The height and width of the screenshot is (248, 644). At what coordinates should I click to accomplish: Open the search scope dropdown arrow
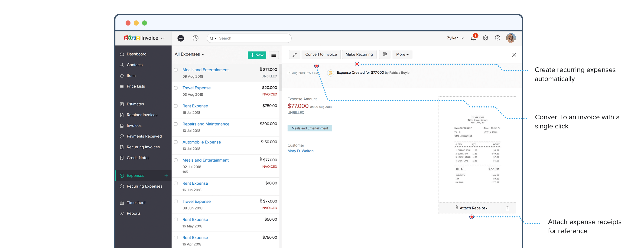[x=215, y=39]
